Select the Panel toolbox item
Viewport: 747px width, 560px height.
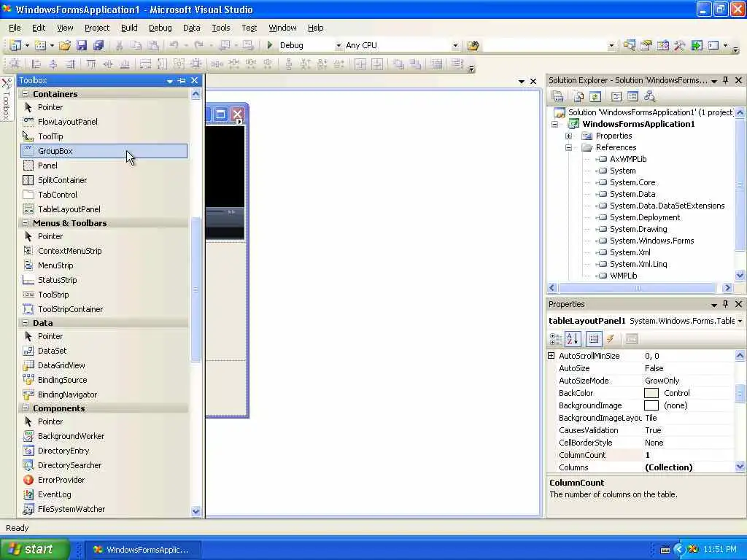tap(104, 166)
